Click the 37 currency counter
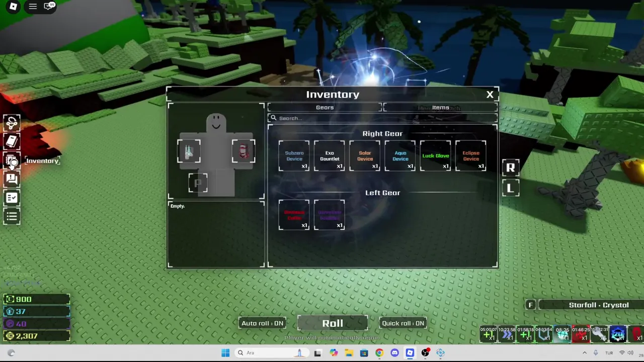This screenshot has width=644, height=362. [x=37, y=312]
